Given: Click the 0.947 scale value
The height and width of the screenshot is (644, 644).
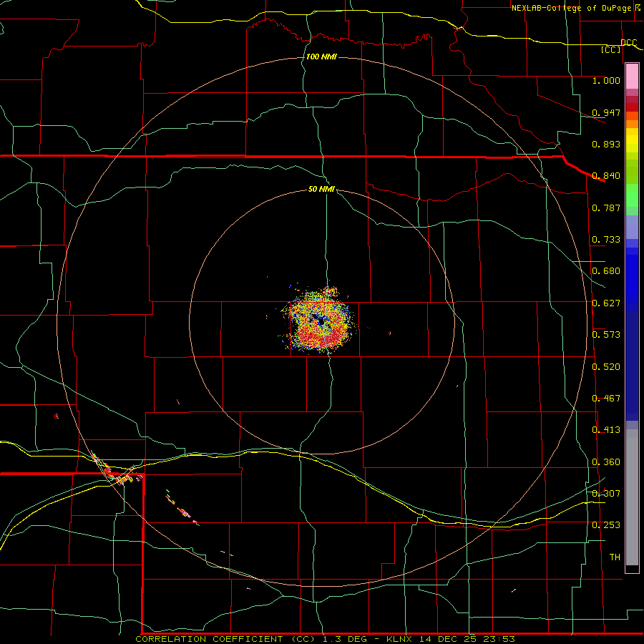Looking at the screenshot, I should pyautogui.click(x=606, y=112).
